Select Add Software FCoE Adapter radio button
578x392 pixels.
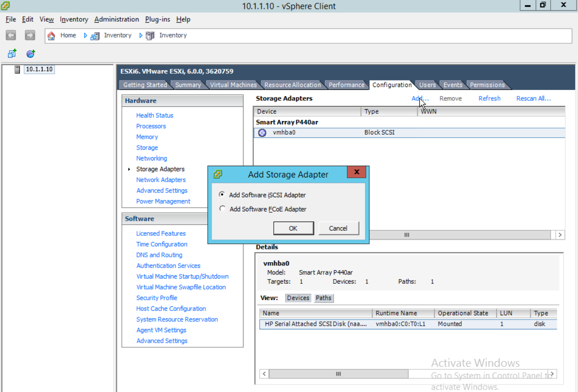point(221,208)
